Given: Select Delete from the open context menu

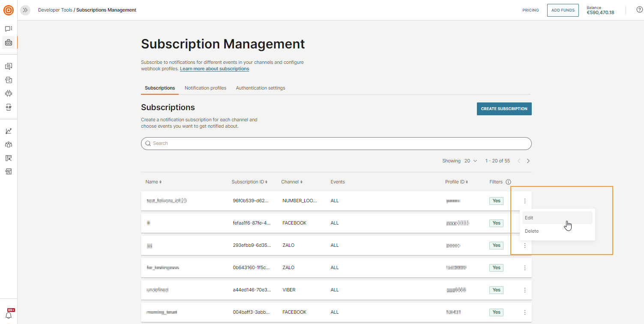Looking at the screenshot, I should point(531,231).
